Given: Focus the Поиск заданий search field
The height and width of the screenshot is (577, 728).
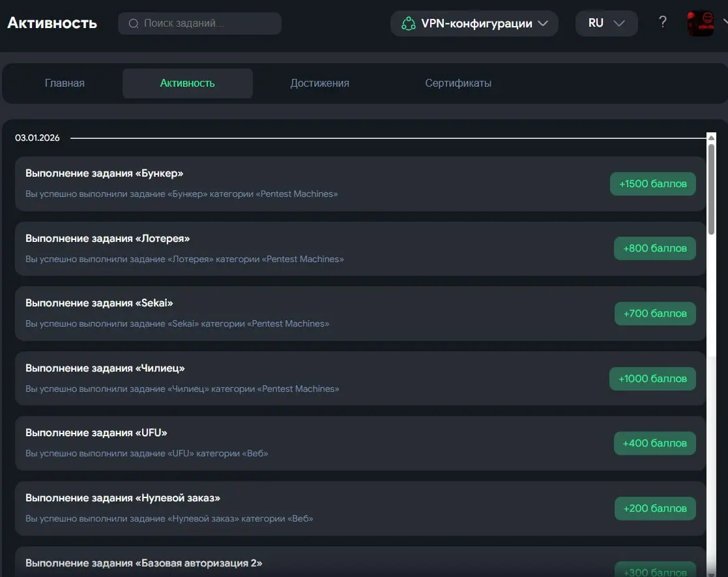Looking at the screenshot, I should [x=199, y=23].
